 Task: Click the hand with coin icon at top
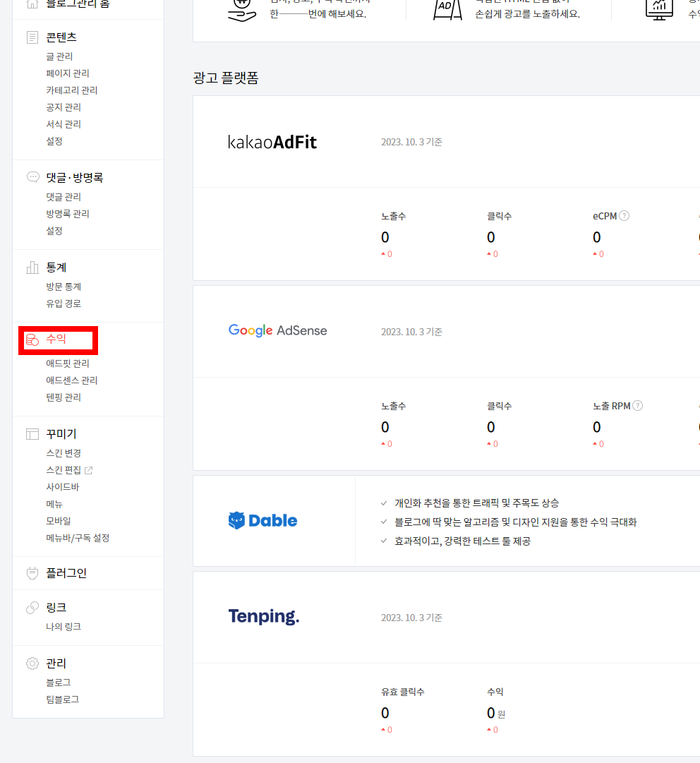pos(242,11)
